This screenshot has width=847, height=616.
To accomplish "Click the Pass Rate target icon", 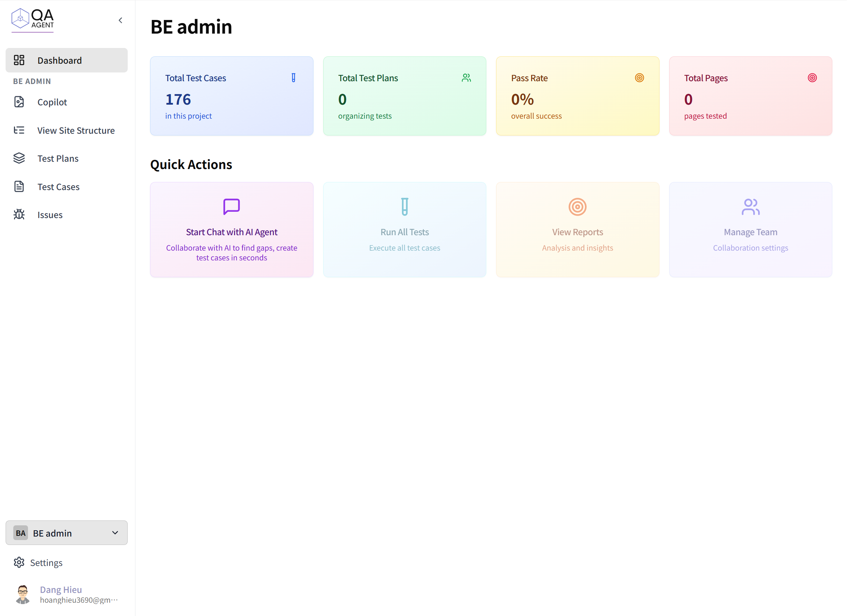I will click(x=639, y=78).
